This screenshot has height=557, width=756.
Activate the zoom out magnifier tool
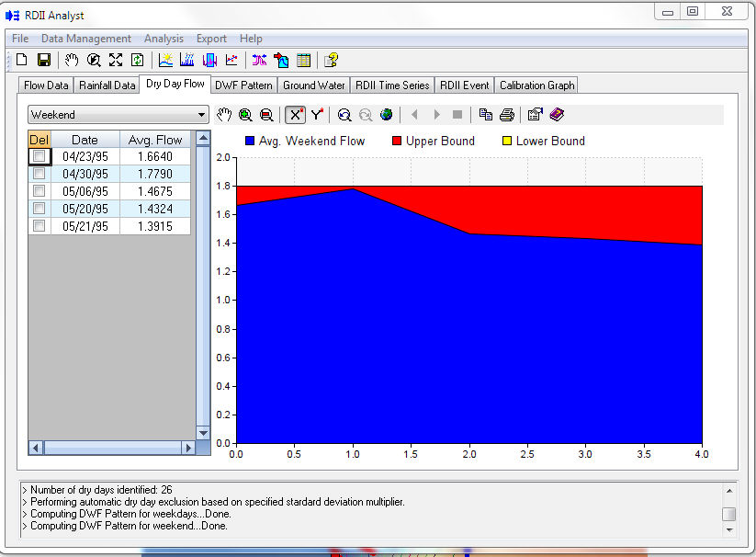265,115
